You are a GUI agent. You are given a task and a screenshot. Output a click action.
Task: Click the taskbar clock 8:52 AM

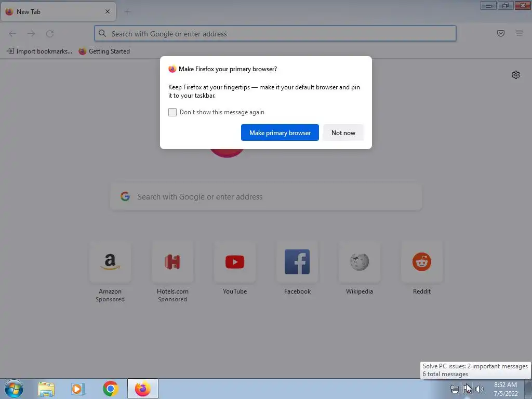point(506,385)
